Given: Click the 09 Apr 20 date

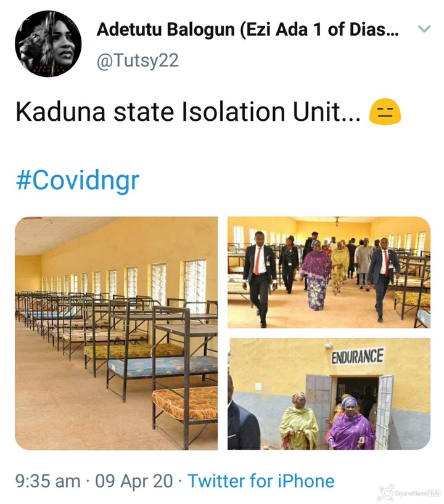Looking at the screenshot, I should point(134,481).
